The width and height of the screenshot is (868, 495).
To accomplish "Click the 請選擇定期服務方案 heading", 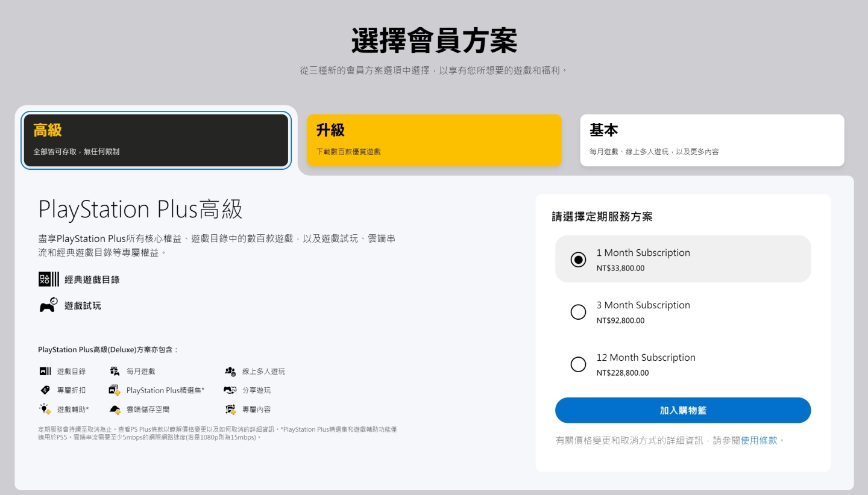I will tap(602, 217).
